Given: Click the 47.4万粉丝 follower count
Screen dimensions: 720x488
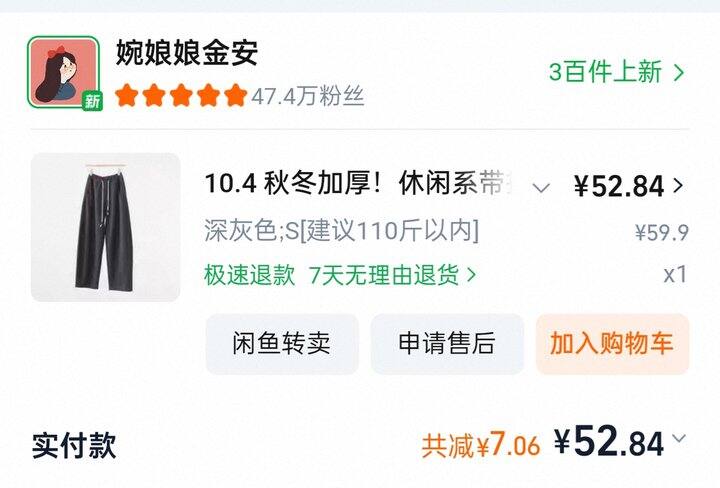Looking at the screenshot, I should coord(308,96).
